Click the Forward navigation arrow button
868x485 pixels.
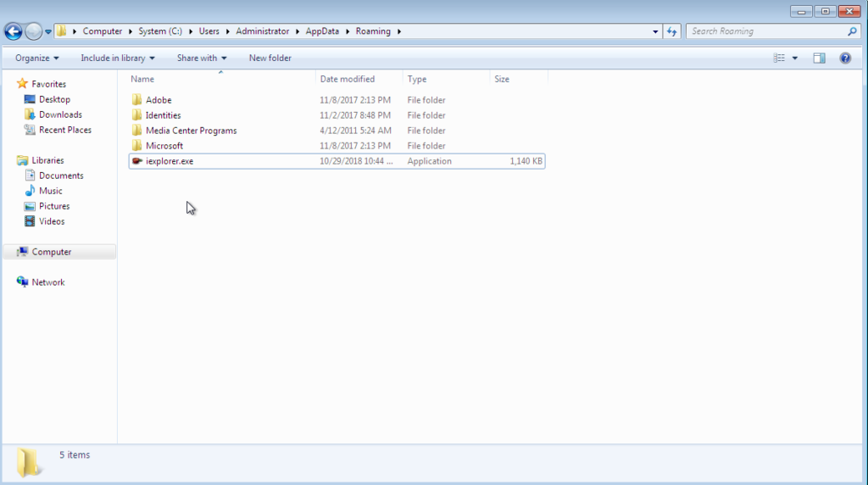[x=34, y=31]
